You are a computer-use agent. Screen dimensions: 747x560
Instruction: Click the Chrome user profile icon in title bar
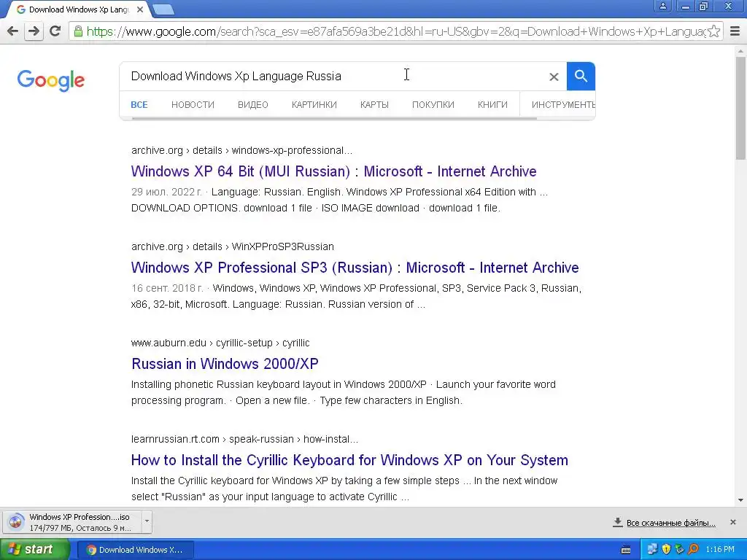coord(663,6)
